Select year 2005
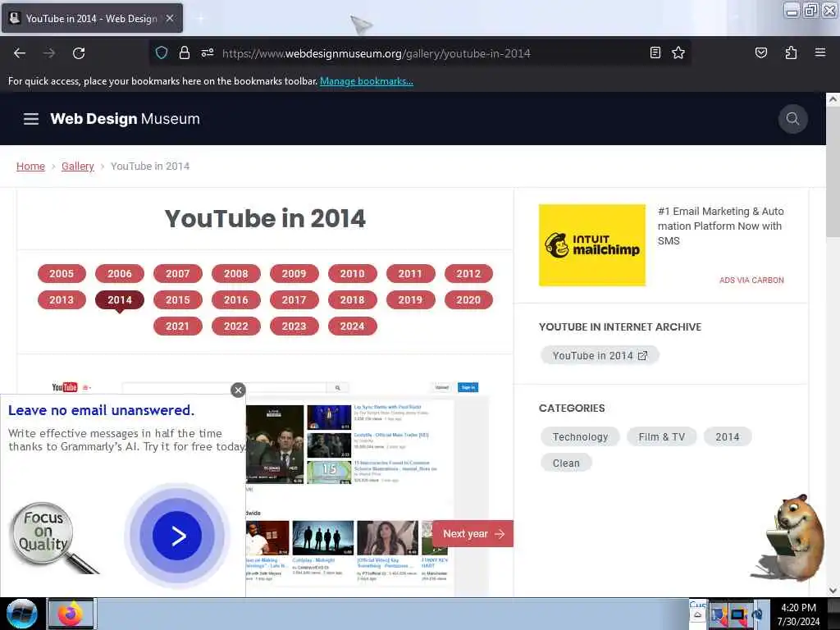The height and width of the screenshot is (630, 840). 62,274
